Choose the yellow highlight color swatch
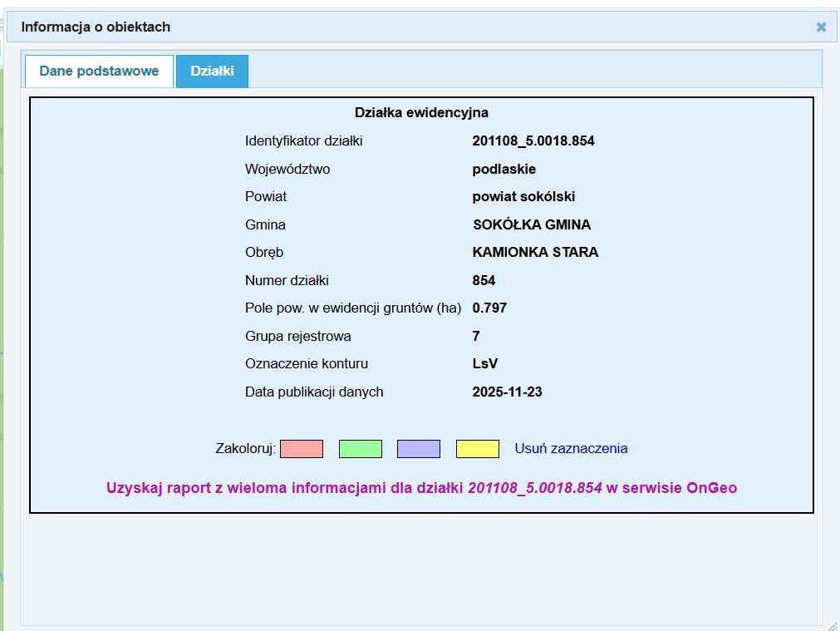840x631 pixels. click(x=478, y=448)
